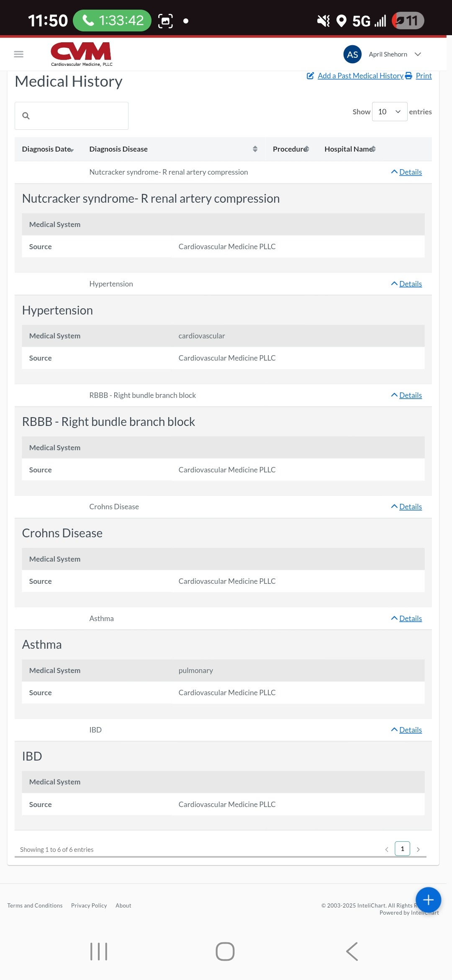Tap the Android home button
Screen dimensions: 452x980
(225, 952)
